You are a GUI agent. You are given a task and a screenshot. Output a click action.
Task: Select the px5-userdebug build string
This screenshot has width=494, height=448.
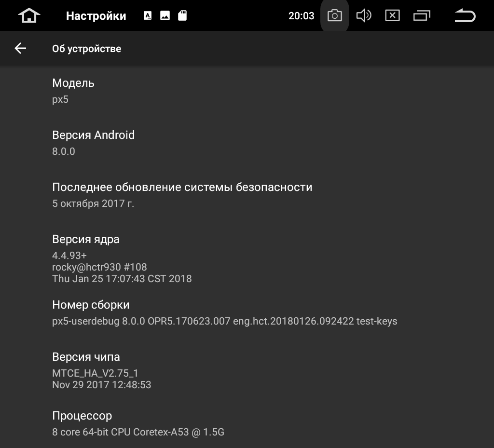coord(225,321)
